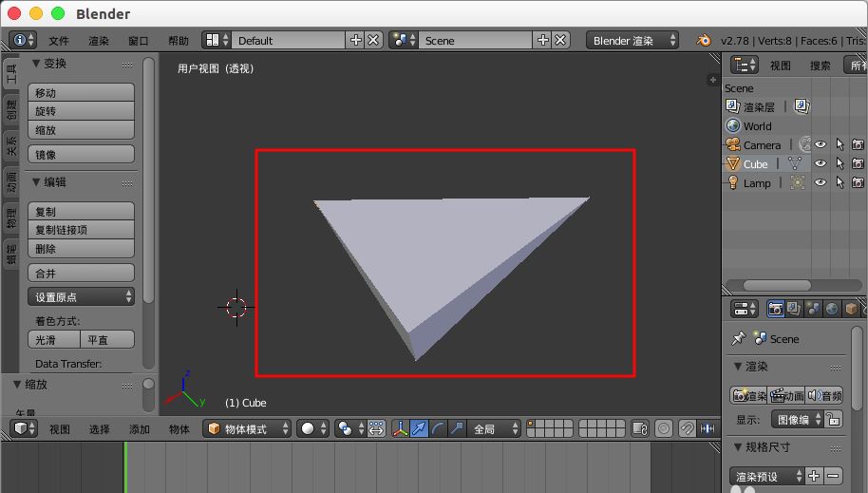The image size is (868, 493).
Task: Click the Lamp data icon in outliner
Action: [x=798, y=182]
